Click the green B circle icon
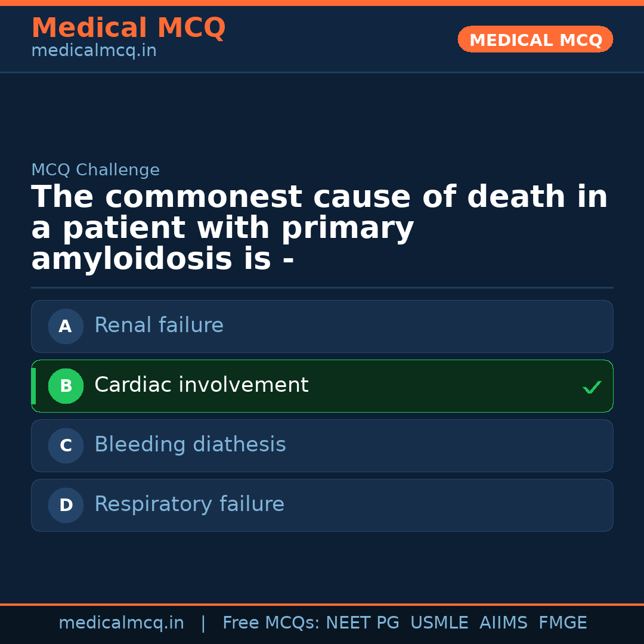This screenshot has width=644, height=644. [x=66, y=386]
